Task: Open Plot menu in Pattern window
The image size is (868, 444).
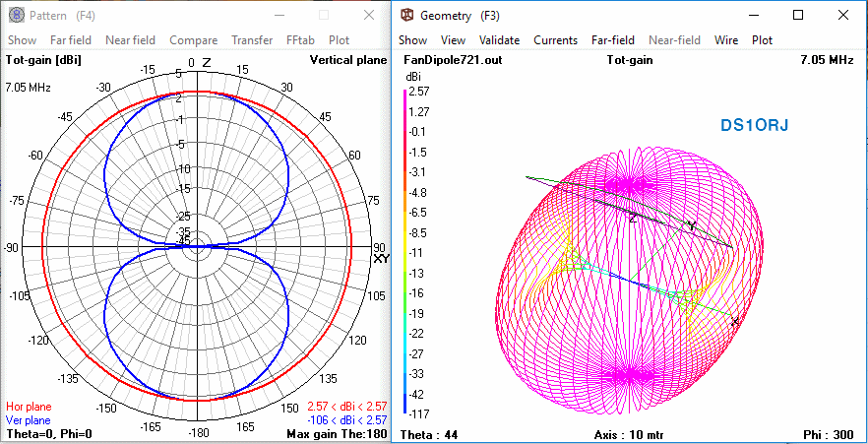Action: click(x=340, y=39)
